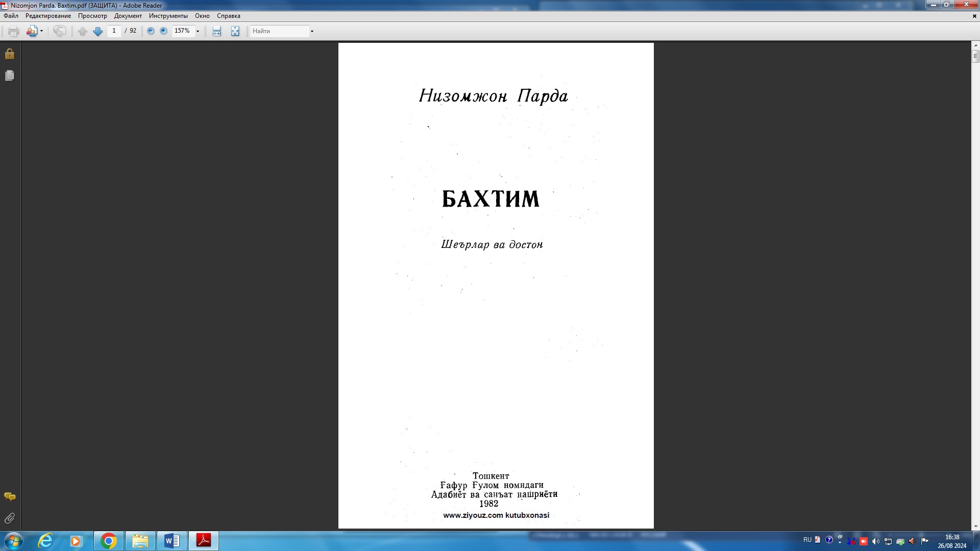Go to next page with down arrow
Viewport: 980px width, 551px height.
coord(98,31)
